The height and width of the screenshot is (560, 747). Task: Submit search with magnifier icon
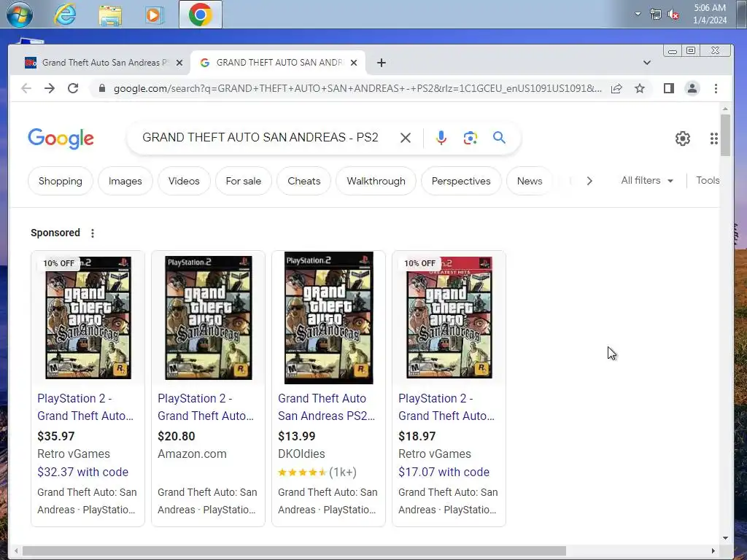click(499, 138)
